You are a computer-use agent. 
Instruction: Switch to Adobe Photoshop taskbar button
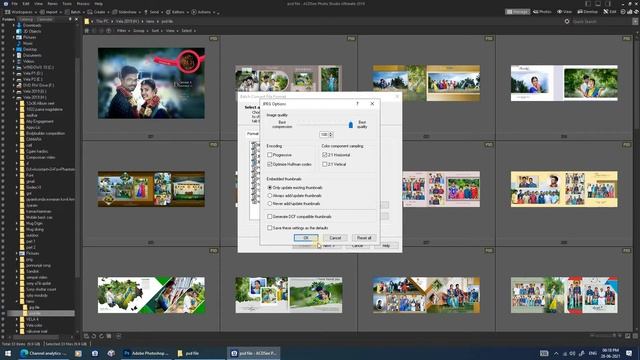[146, 353]
